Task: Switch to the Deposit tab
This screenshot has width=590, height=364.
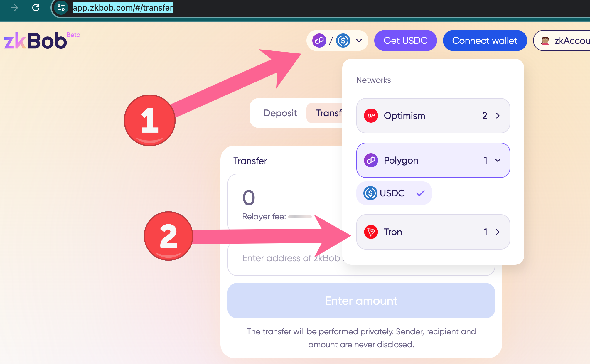Action: tap(280, 113)
